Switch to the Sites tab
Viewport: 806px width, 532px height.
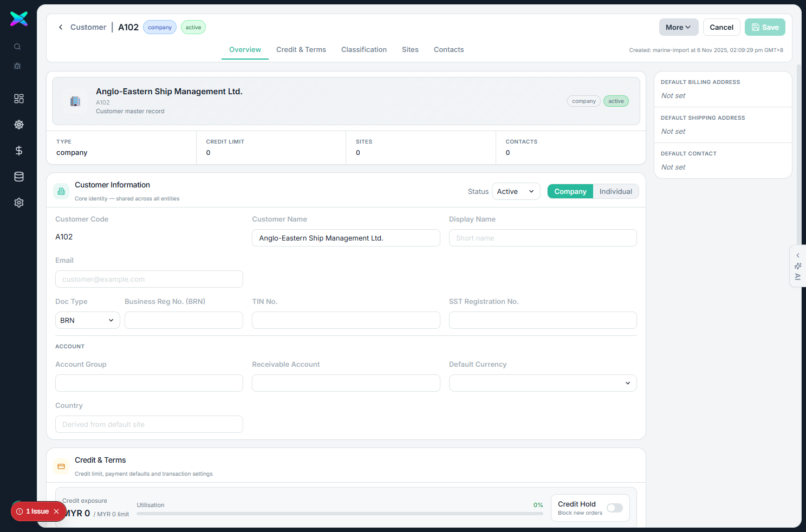pos(410,49)
